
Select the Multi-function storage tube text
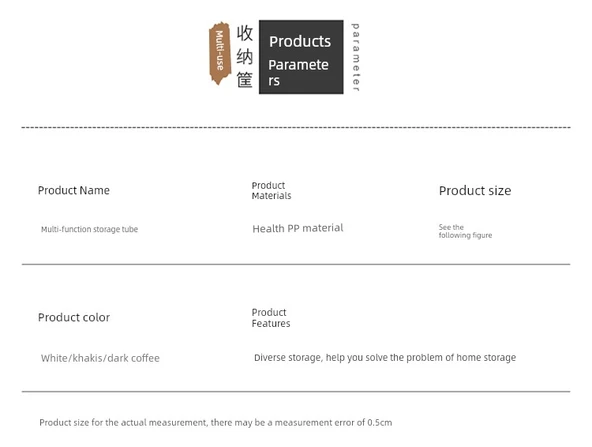pos(89,229)
